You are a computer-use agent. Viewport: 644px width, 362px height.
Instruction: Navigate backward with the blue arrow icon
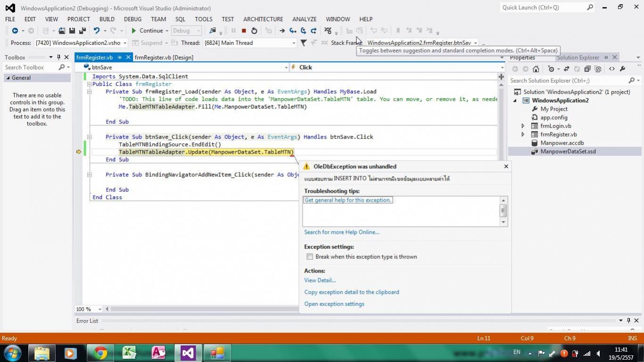pos(15,31)
